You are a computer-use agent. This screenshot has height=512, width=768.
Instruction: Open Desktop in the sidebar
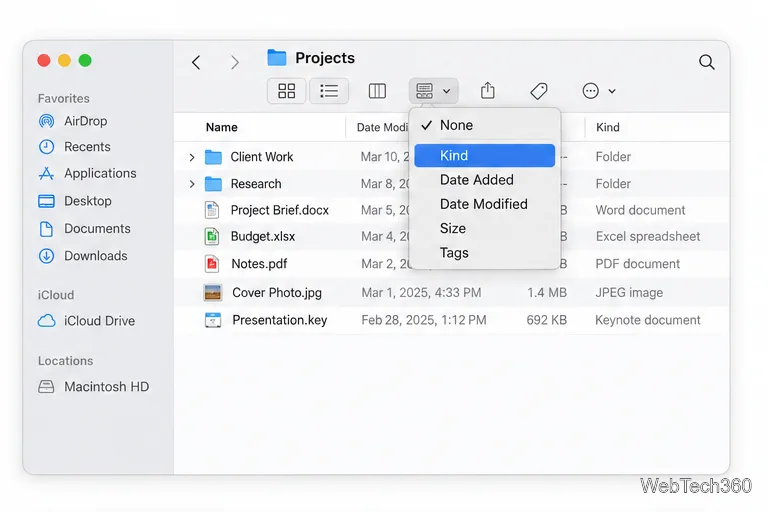(x=75, y=201)
